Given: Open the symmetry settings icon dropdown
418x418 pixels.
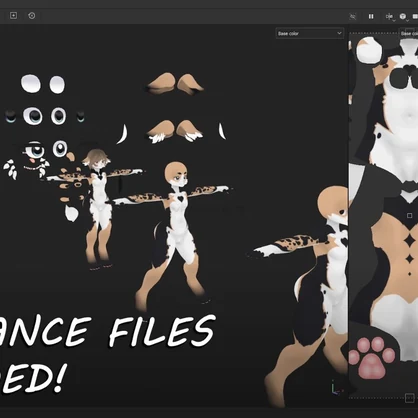Looking at the screenshot, I should click(389, 16).
